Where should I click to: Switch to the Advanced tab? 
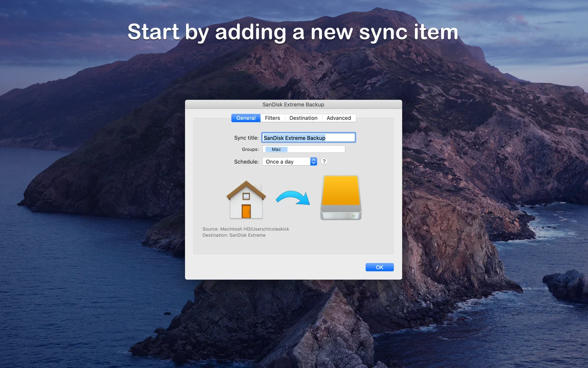(x=339, y=118)
